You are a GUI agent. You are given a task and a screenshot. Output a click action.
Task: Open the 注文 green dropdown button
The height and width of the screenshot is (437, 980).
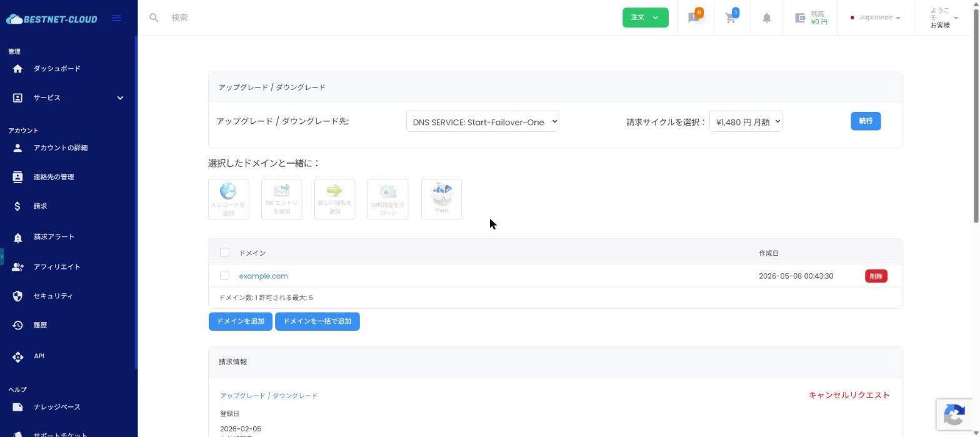(x=645, y=18)
